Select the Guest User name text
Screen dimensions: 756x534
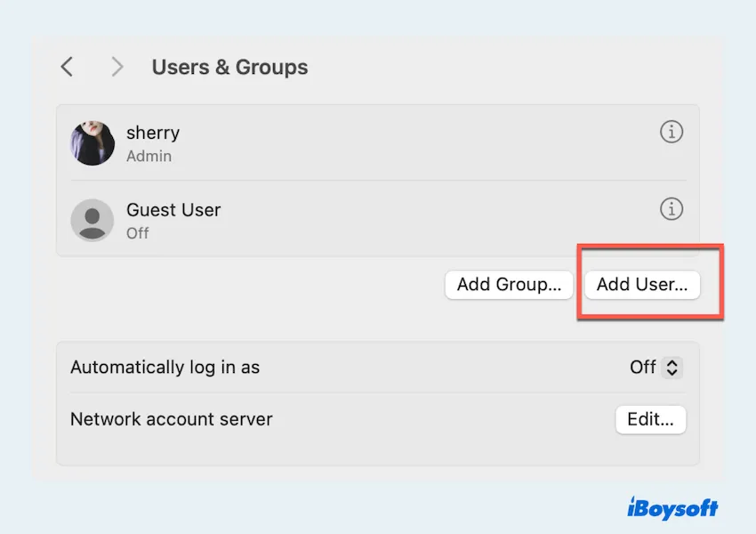[x=173, y=210]
